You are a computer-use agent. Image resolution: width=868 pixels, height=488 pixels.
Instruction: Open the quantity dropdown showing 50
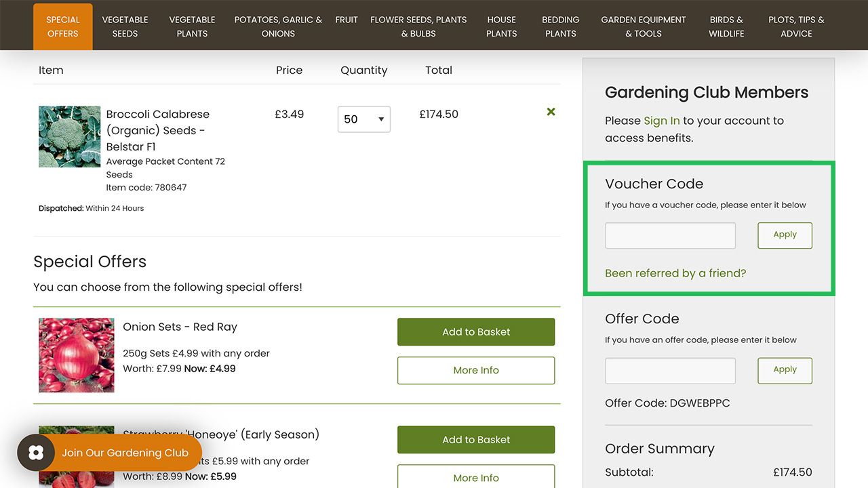click(x=364, y=119)
